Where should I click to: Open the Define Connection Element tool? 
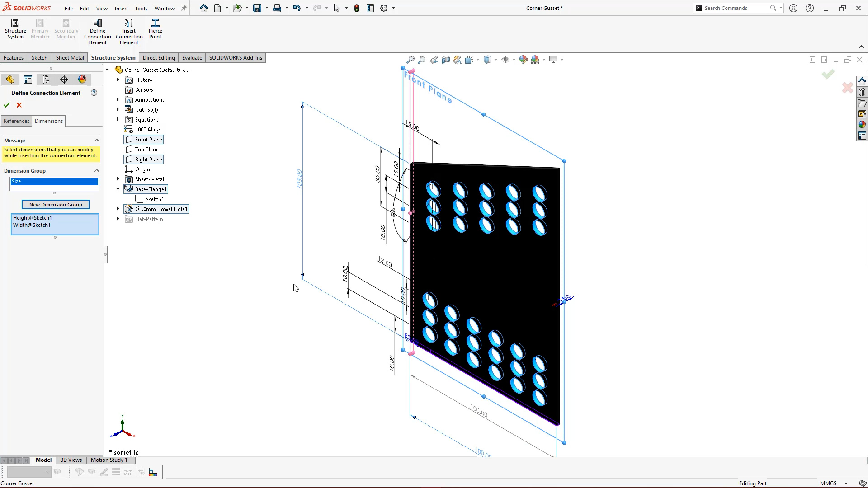click(x=97, y=28)
